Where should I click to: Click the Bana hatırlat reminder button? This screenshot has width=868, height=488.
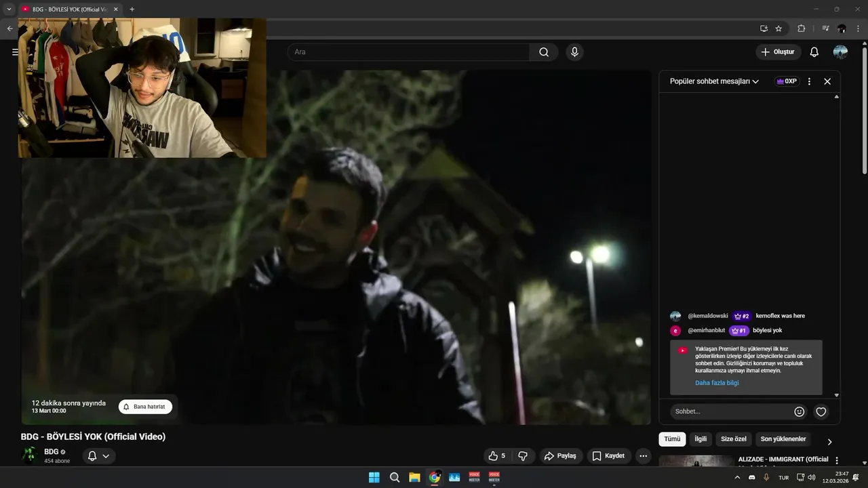145,407
